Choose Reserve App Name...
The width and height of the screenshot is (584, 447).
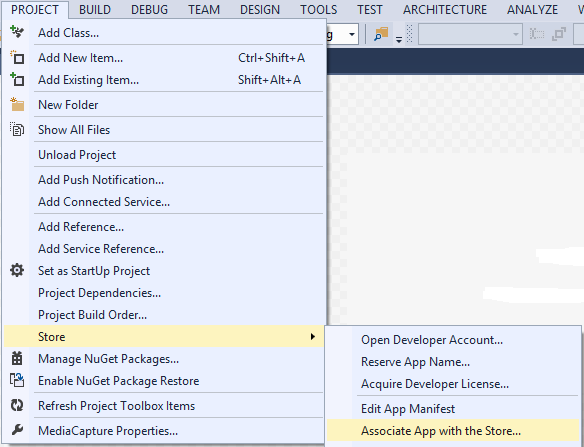[x=453, y=361]
